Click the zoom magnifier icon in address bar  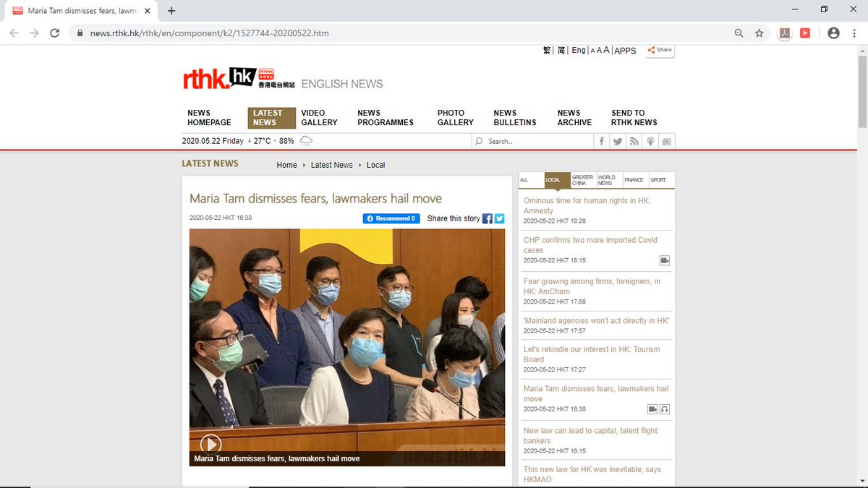pyautogui.click(x=739, y=33)
